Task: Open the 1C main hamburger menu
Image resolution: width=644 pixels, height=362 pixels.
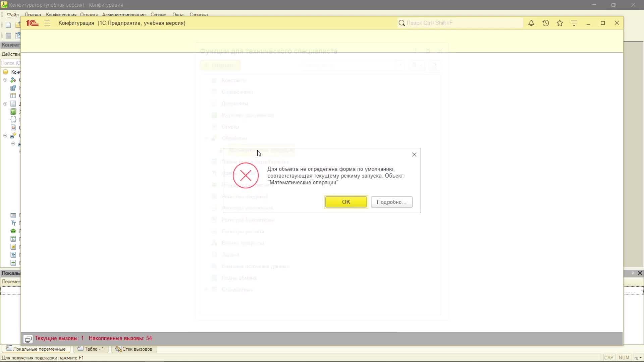Action: tap(47, 23)
